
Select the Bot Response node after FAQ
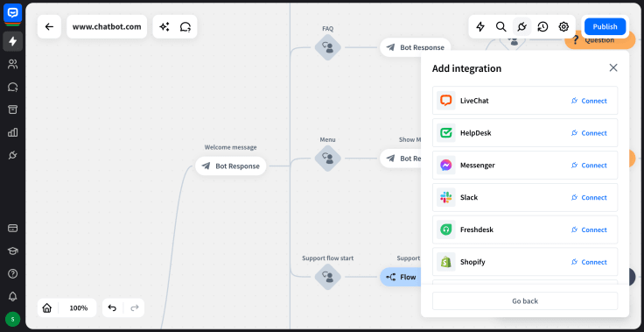click(x=415, y=47)
